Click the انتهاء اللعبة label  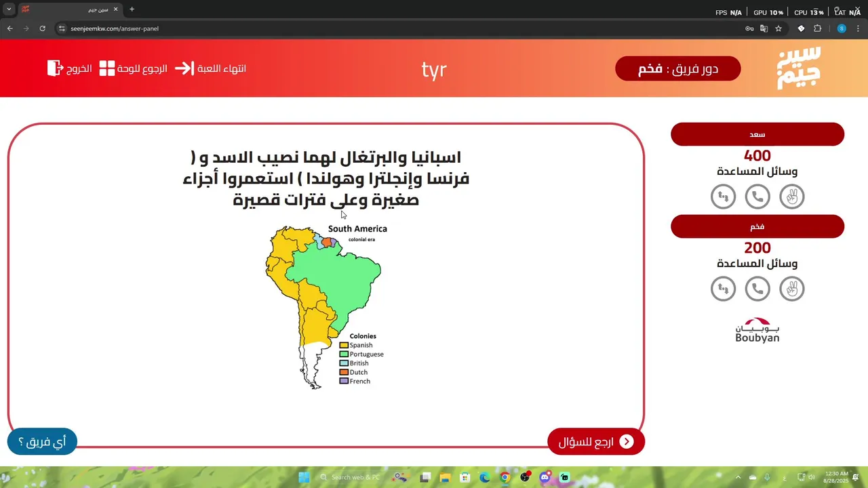(222, 68)
